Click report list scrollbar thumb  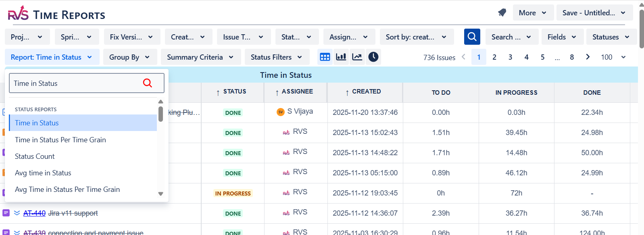pos(160,114)
